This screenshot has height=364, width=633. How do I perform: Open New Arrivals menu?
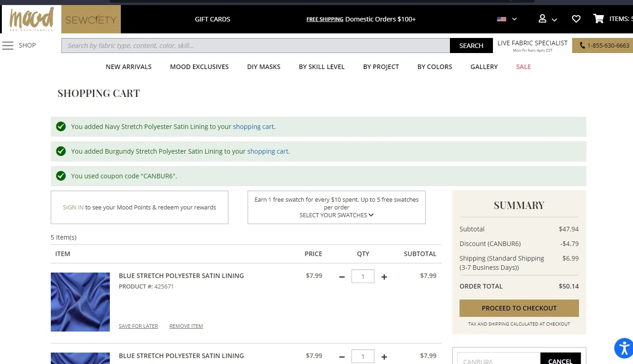(x=129, y=67)
